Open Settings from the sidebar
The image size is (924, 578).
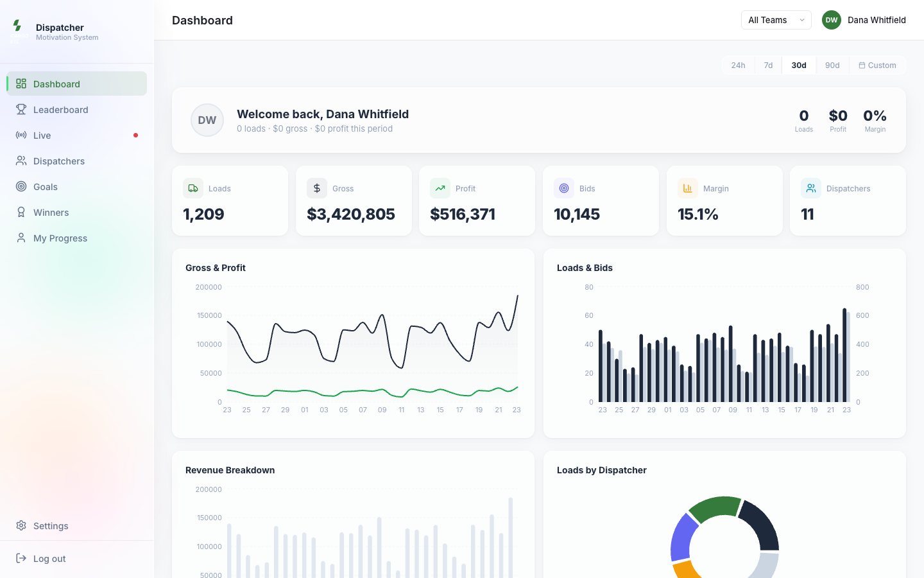(77, 525)
